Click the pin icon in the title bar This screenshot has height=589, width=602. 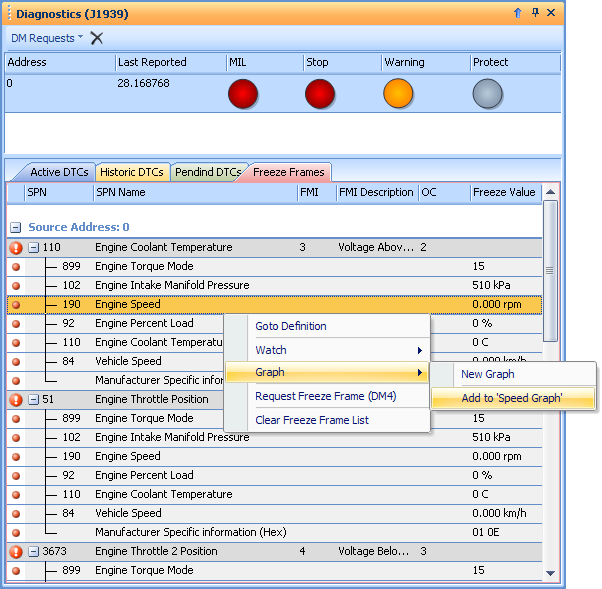(535, 13)
